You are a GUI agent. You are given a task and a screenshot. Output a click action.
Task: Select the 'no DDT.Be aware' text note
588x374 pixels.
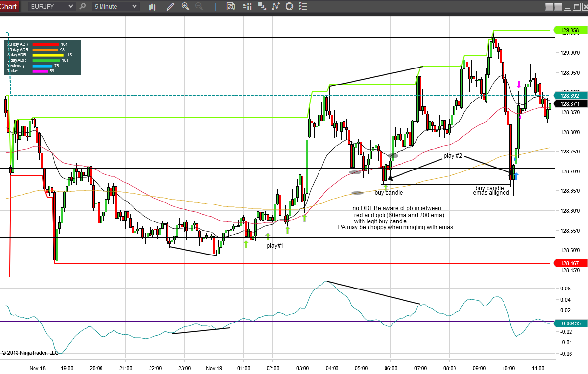[x=397, y=208]
